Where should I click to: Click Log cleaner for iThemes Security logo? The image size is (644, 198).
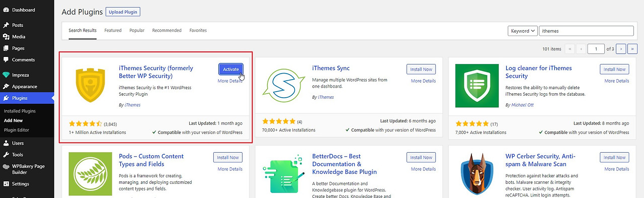(476, 86)
